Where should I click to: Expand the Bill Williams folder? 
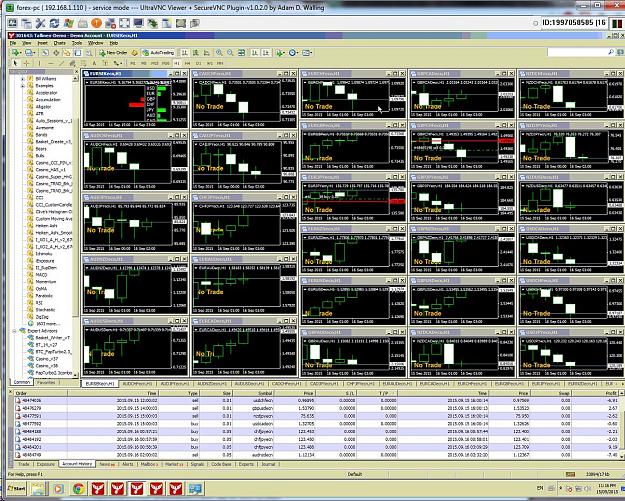coord(23,79)
